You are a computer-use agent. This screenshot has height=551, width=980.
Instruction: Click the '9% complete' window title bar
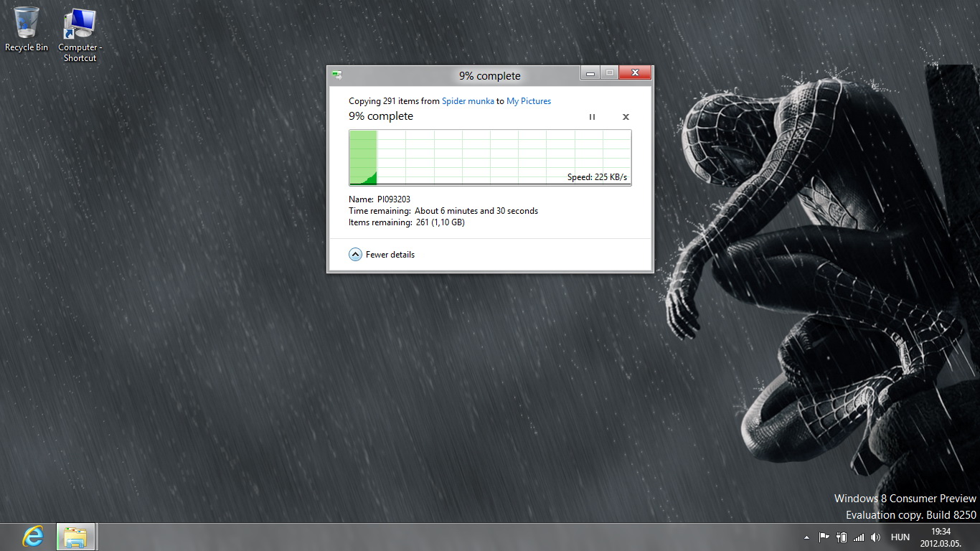(490, 75)
